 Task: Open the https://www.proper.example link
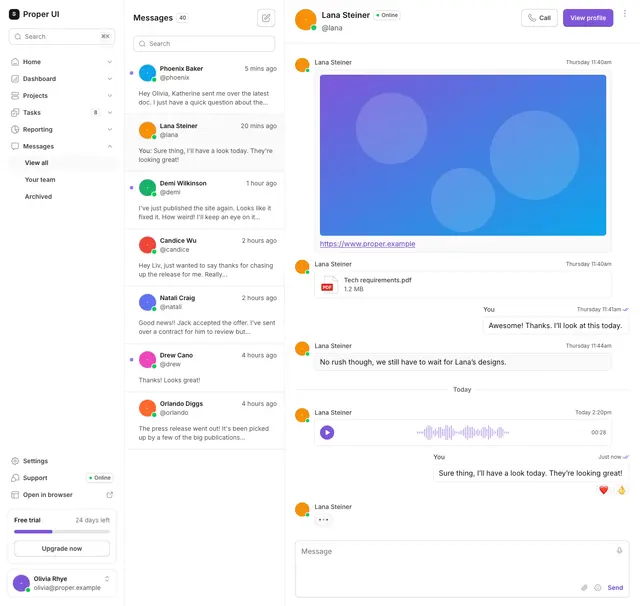(x=367, y=244)
